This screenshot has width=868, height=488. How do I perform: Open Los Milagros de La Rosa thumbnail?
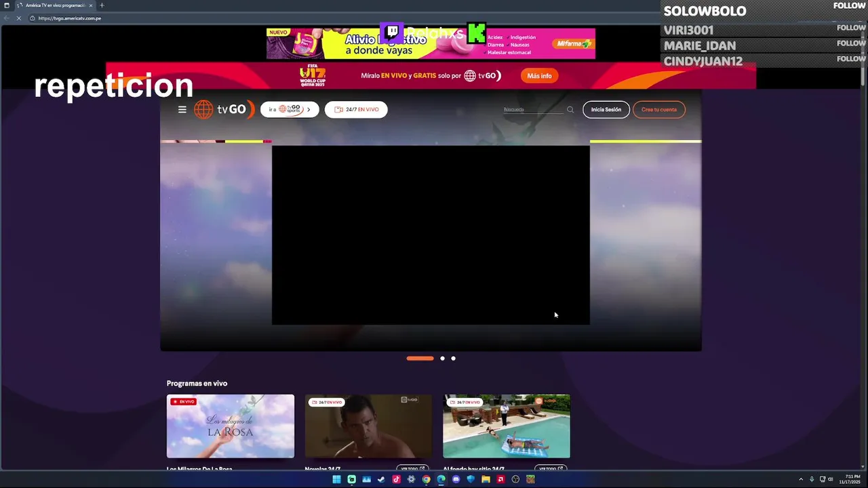231,426
